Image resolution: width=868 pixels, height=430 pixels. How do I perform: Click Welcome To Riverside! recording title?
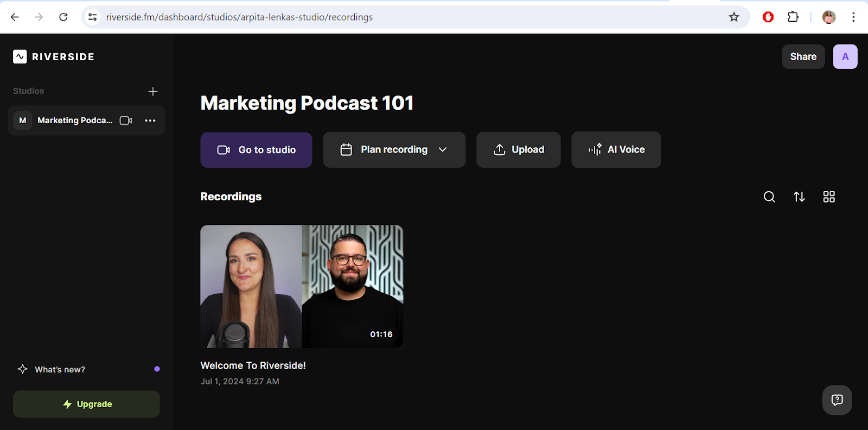click(253, 366)
